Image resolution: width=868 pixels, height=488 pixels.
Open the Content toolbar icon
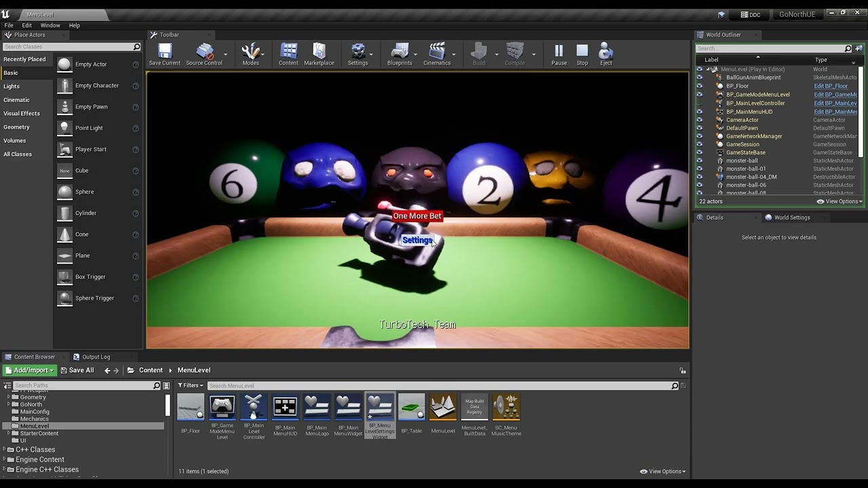(x=288, y=52)
